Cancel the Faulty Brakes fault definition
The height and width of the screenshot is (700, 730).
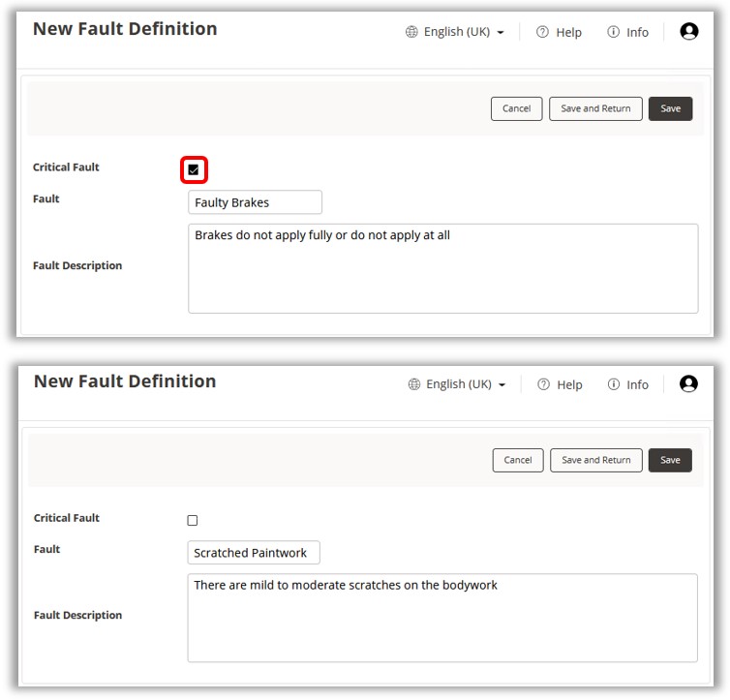(516, 108)
